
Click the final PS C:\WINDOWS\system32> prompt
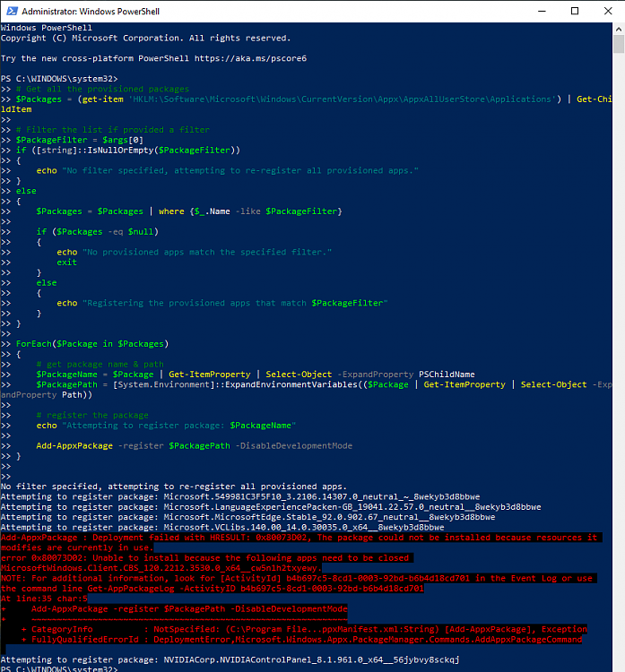click(x=59, y=668)
